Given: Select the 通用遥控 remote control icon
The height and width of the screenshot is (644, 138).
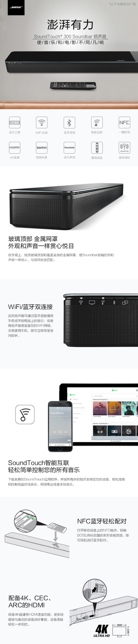Looking at the screenshot, I should coord(97,147).
